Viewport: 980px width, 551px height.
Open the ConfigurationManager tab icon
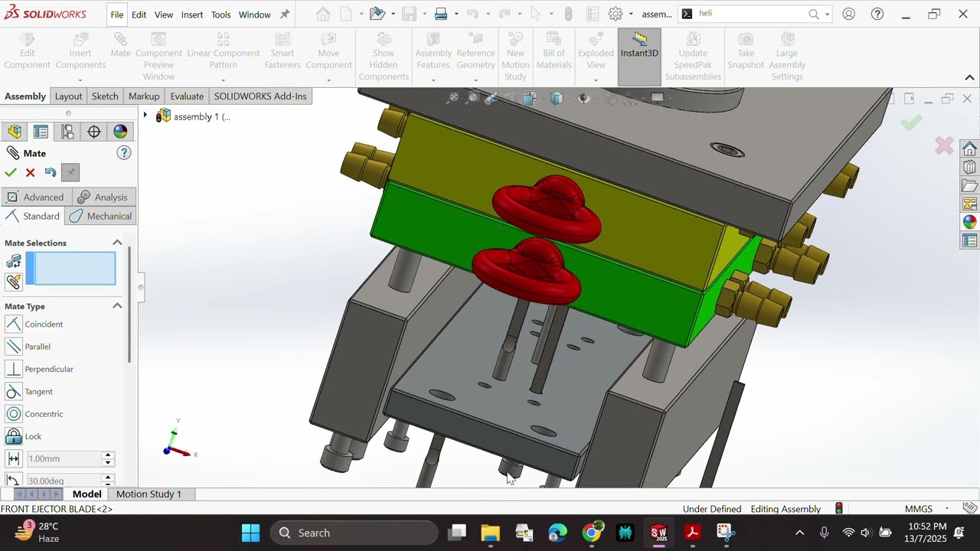[67, 132]
